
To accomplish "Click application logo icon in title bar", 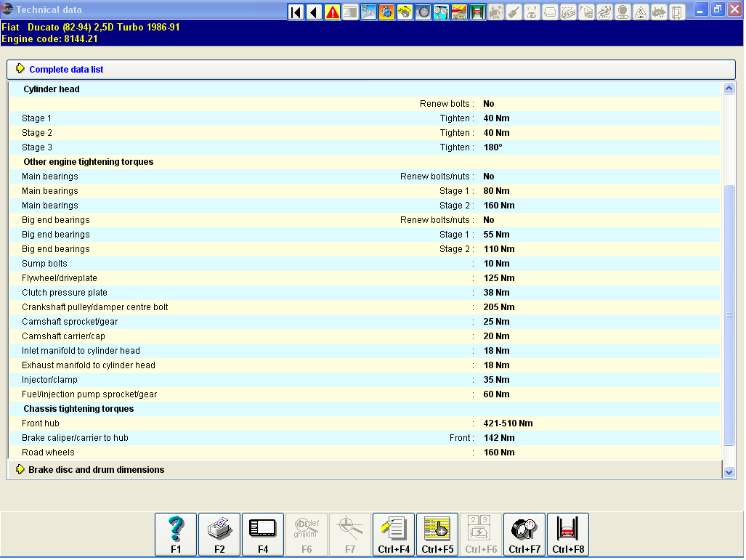I will click(x=7, y=9).
